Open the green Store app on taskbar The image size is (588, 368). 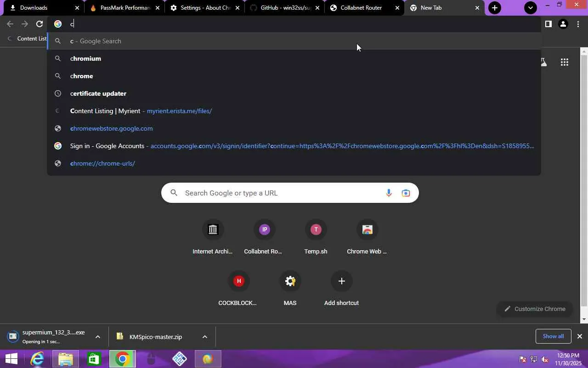point(94,359)
